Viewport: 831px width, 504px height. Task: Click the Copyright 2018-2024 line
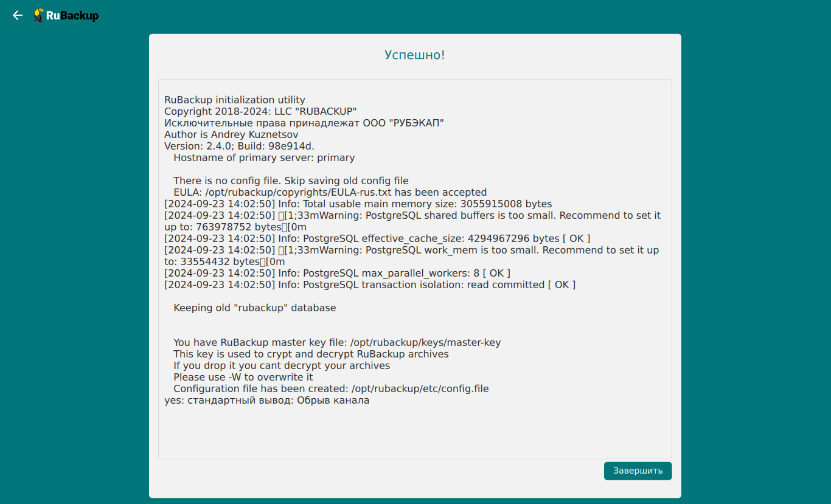point(260,111)
